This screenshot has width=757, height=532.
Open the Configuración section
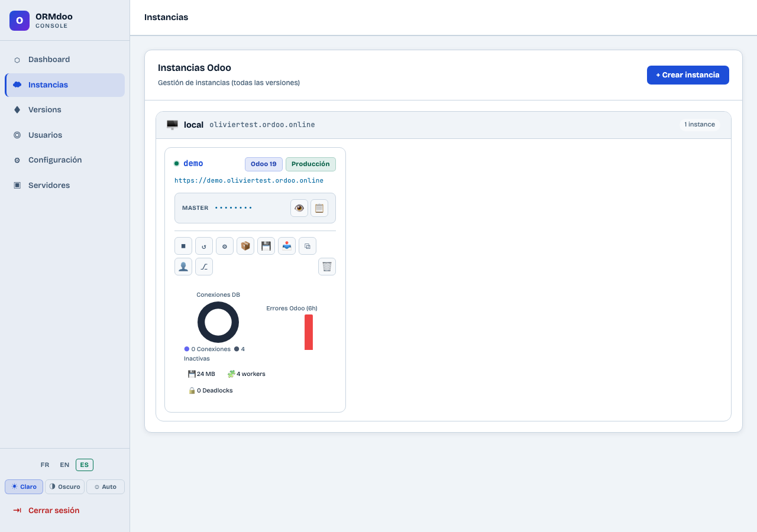[x=65, y=160]
